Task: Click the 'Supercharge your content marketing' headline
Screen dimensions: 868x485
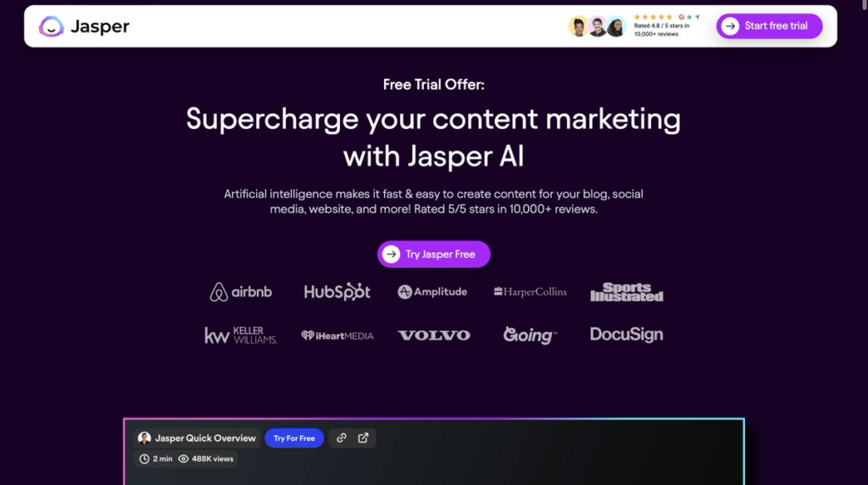Action: click(433, 119)
